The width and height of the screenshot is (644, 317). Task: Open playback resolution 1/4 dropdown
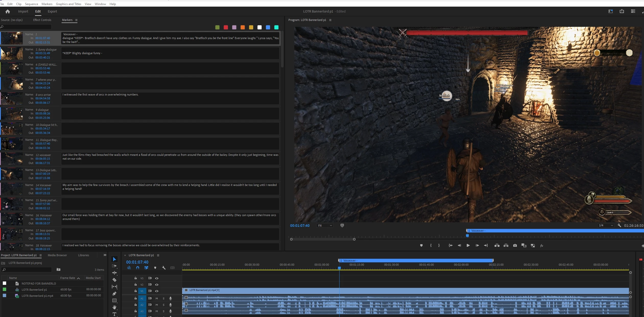606,225
